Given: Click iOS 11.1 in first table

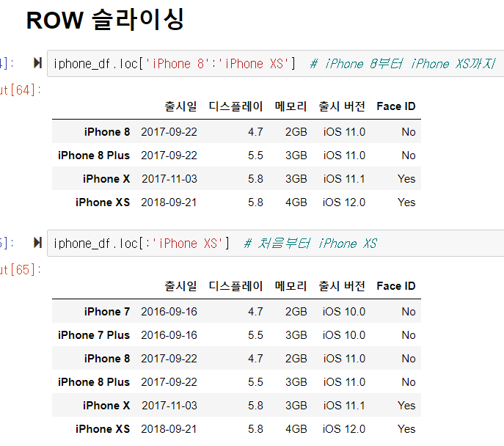Looking at the screenshot, I should coord(345,179).
